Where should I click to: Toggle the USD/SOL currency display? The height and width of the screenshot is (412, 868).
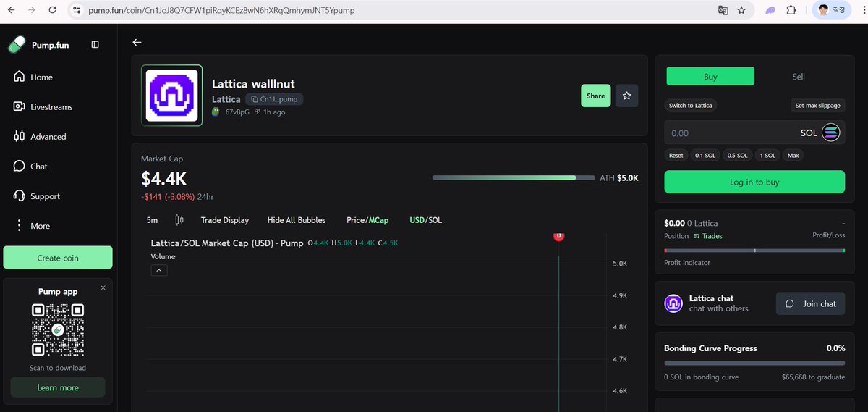click(426, 220)
